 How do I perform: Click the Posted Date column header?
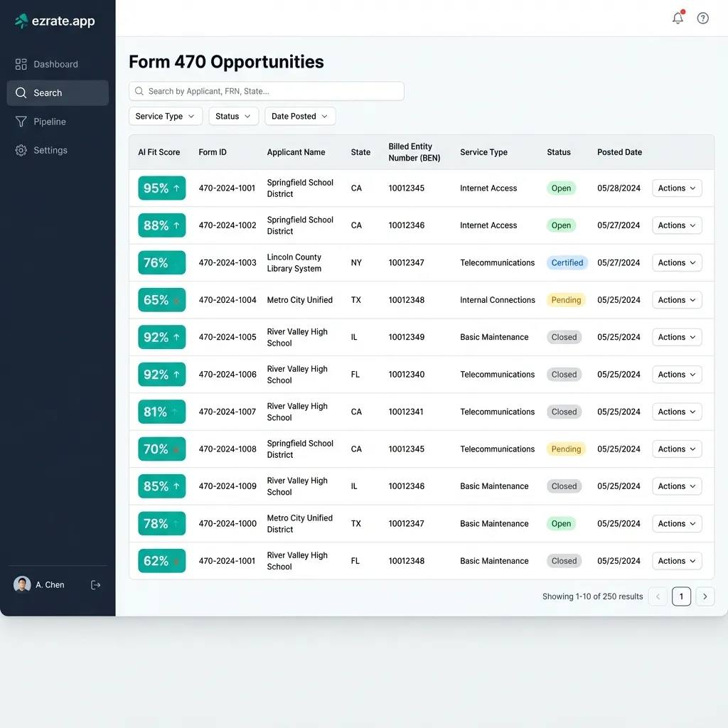(x=619, y=152)
